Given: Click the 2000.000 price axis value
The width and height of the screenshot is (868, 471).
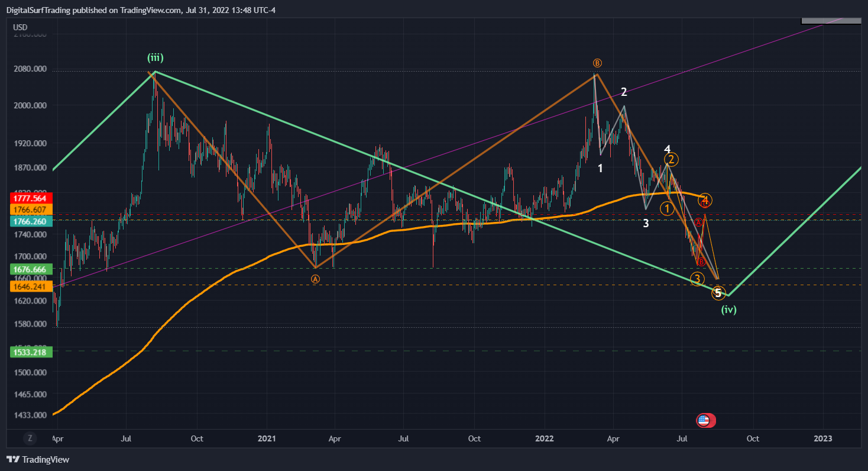Looking at the screenshot, I should pyautogui.click(x=30, y=105).
